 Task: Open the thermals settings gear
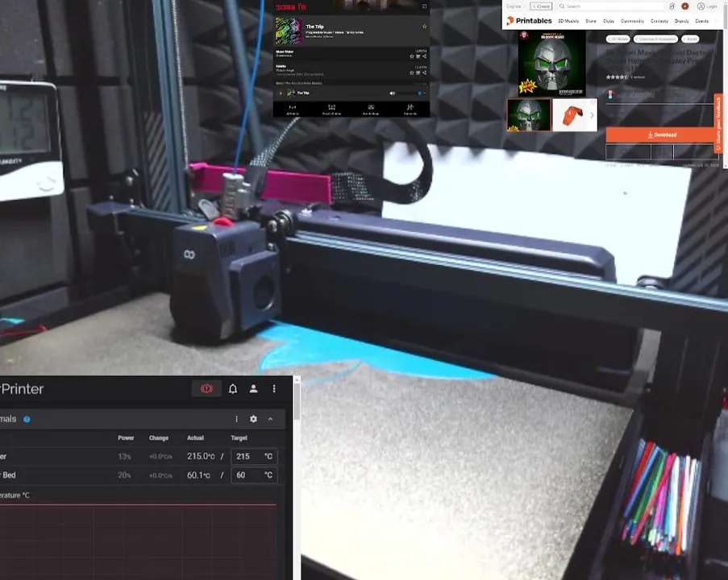coord(253,419)
